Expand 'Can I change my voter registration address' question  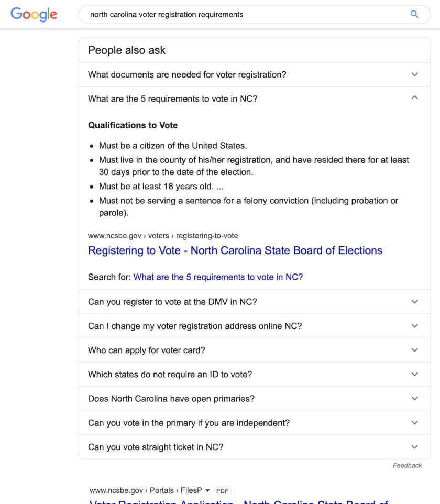(x=195, y=326)
